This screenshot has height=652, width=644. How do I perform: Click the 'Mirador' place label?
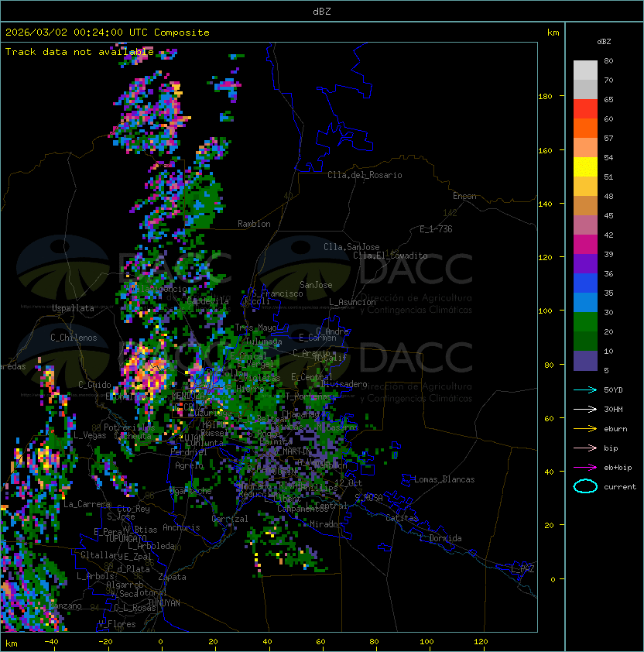327,524
